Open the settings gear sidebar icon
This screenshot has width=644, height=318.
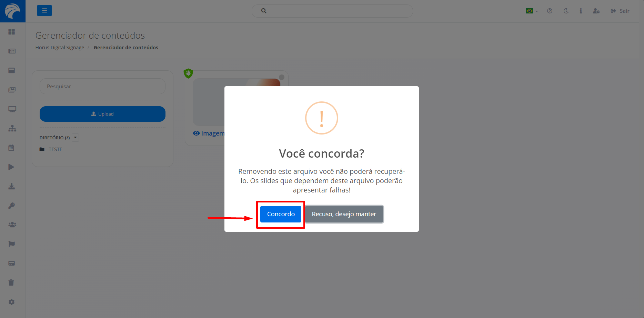(12, 302)
